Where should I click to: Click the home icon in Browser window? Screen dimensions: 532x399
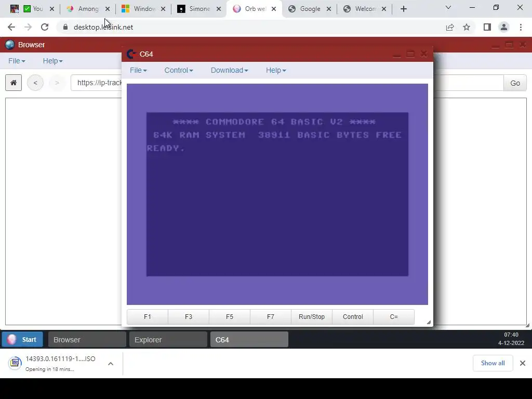14,83
